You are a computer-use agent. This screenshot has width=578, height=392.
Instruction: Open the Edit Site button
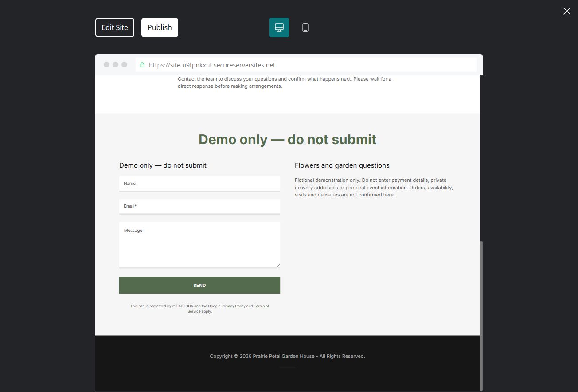(115, 27)
